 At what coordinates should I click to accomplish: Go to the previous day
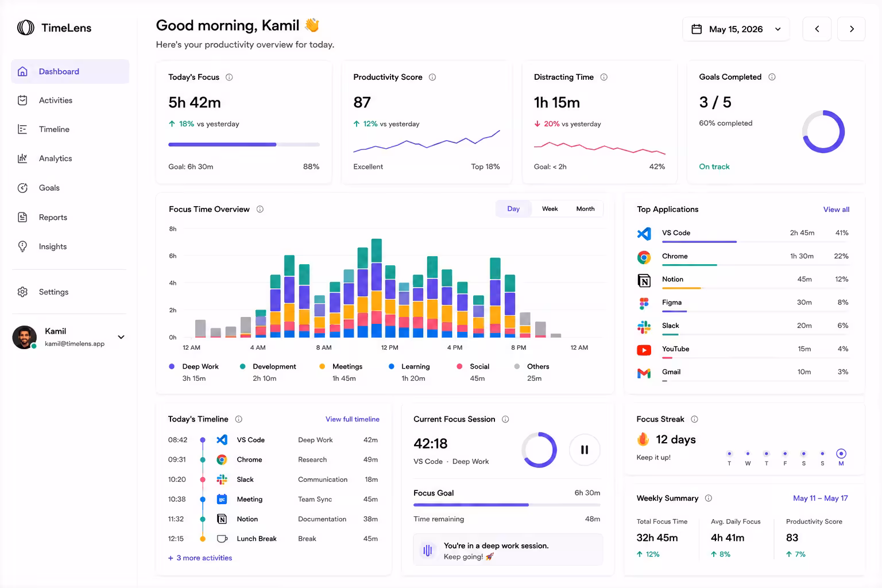817,29
